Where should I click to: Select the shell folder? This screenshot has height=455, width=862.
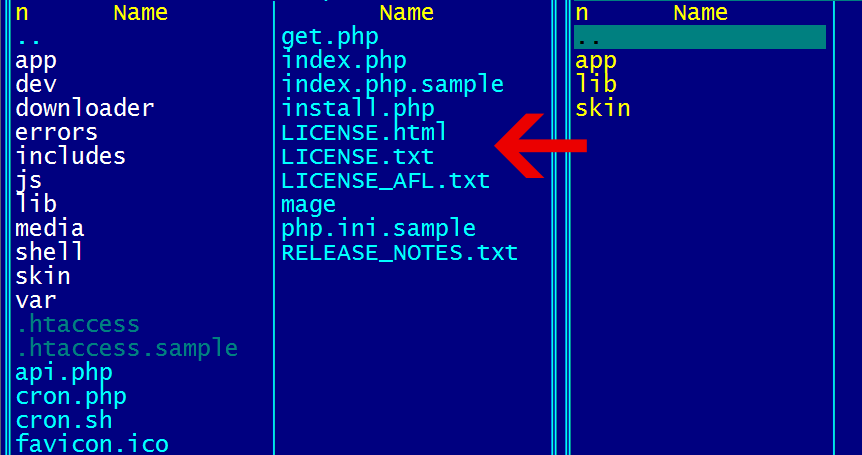click(49, 252)
